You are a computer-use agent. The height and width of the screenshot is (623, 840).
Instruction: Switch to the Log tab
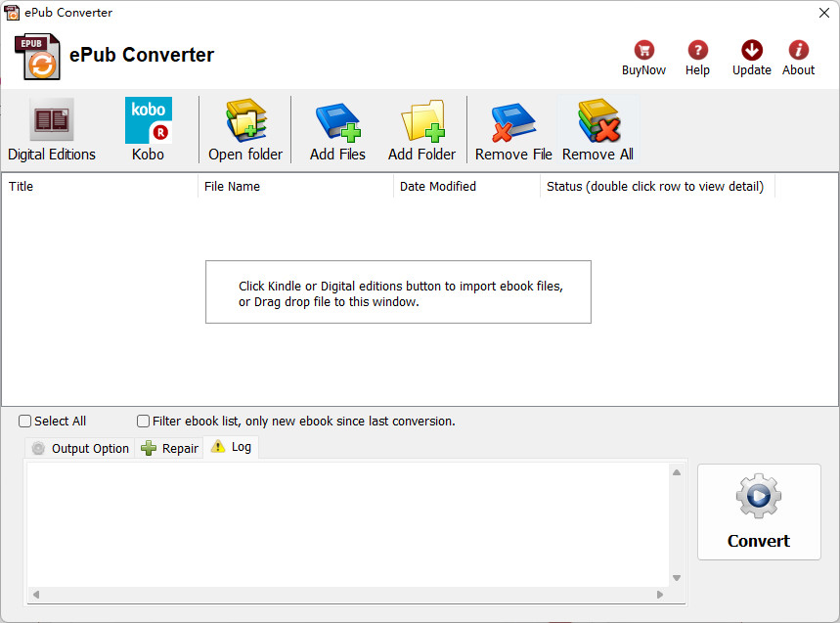pyautogui.click(x=231, y=447)
